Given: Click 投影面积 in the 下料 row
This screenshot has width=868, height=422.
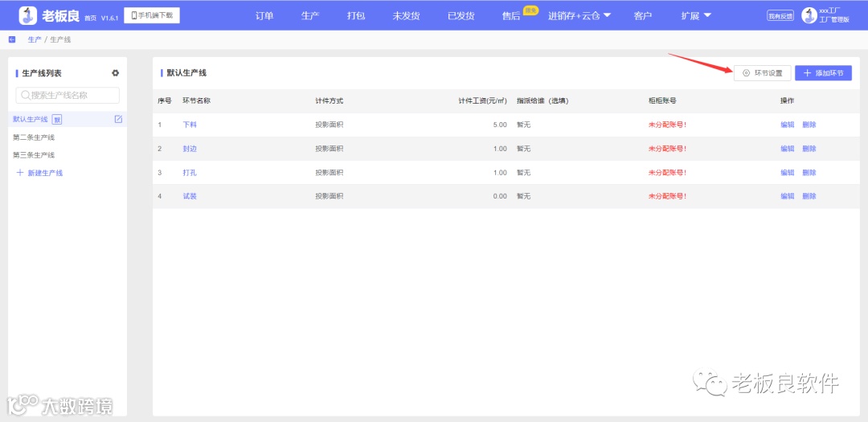Looking at the screenshot, I should [330, 125].
